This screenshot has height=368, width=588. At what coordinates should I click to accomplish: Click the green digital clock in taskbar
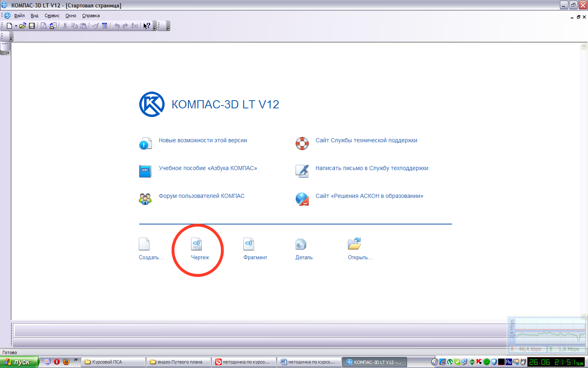[x=557, y=362]
